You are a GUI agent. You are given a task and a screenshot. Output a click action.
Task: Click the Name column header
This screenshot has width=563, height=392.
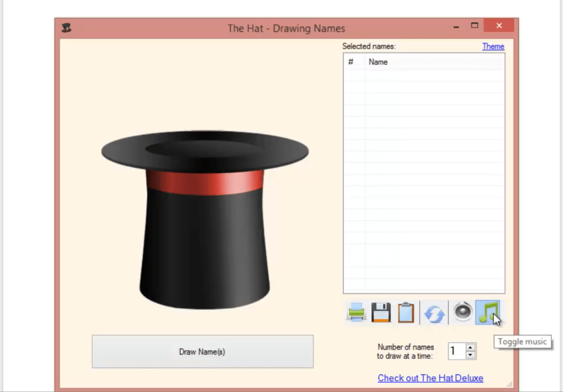378,62
